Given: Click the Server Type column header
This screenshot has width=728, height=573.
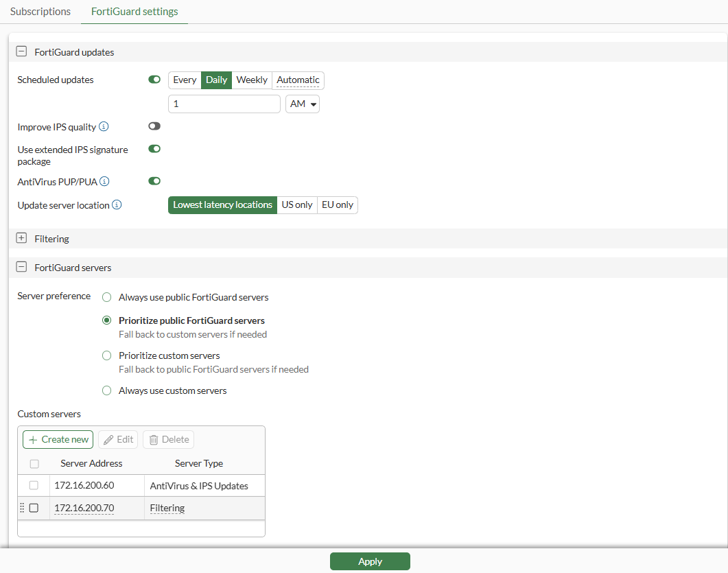Looking at the screenshot, I should 199,463.
